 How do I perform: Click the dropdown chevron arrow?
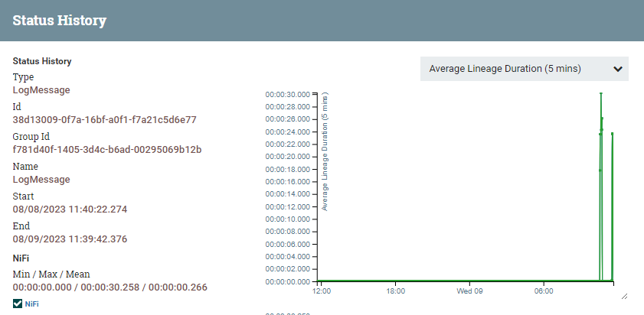[x=618, y=69]
